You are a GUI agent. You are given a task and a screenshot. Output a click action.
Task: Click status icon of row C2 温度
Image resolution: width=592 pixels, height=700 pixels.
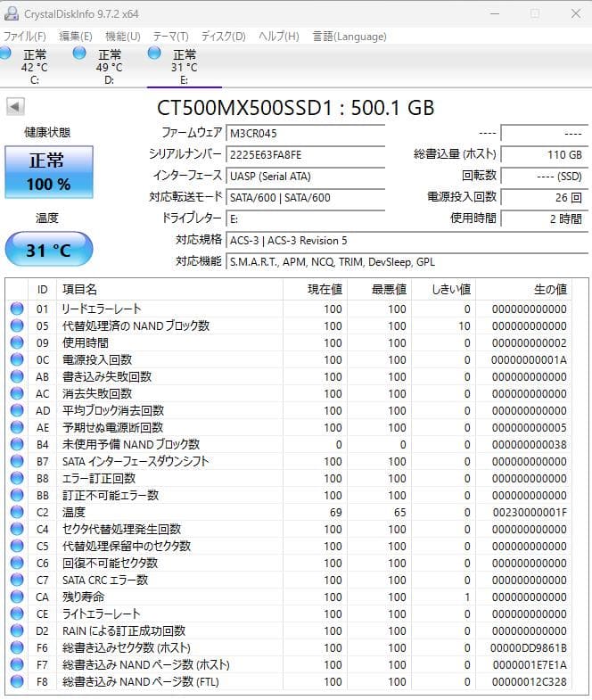[x=17, y=512]
